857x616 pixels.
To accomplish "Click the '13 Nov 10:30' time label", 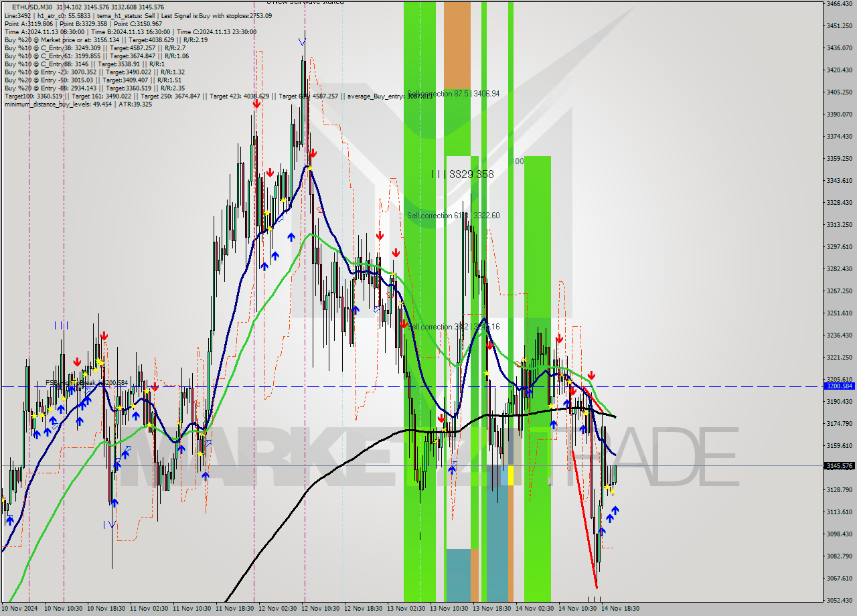I will [x=449, y=609].
